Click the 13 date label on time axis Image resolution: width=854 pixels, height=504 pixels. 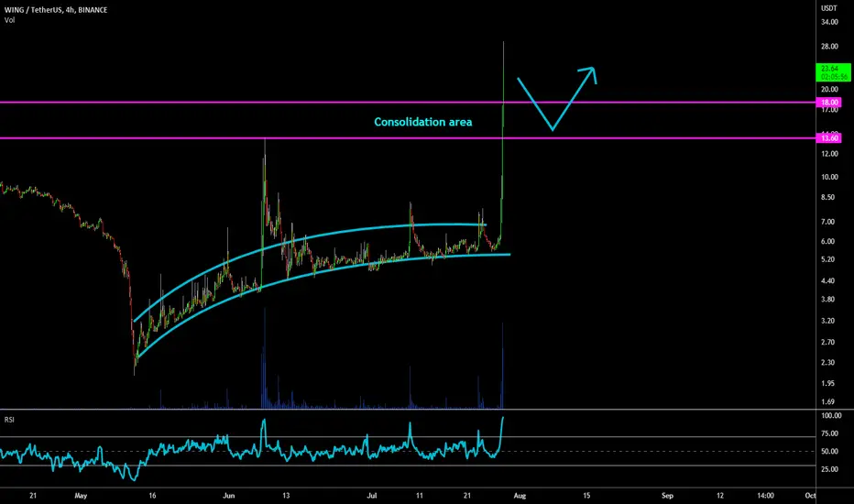coord(286,496)
